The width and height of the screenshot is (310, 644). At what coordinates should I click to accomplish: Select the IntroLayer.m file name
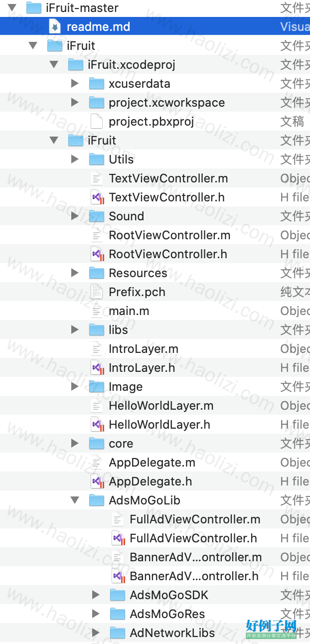pos(144,349)
